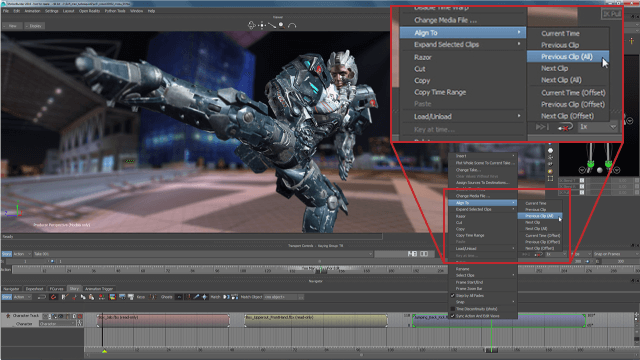Toggle Story mode button in Story toolbar

[x=7, y=297]
